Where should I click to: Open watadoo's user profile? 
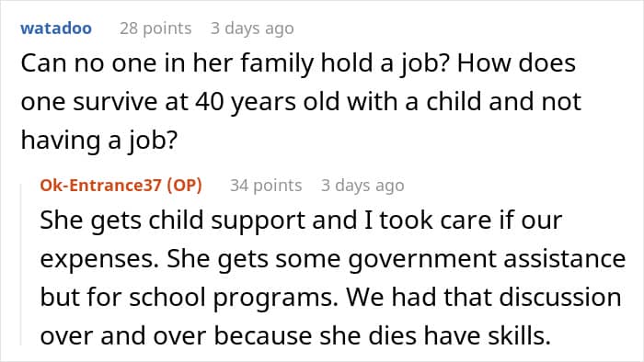pyautogui.click(x=56, y=28)
